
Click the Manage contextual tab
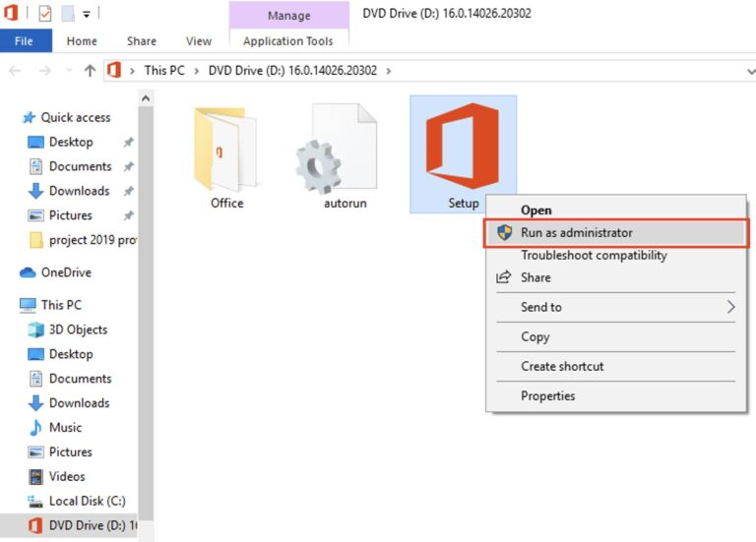coord(288,16)
